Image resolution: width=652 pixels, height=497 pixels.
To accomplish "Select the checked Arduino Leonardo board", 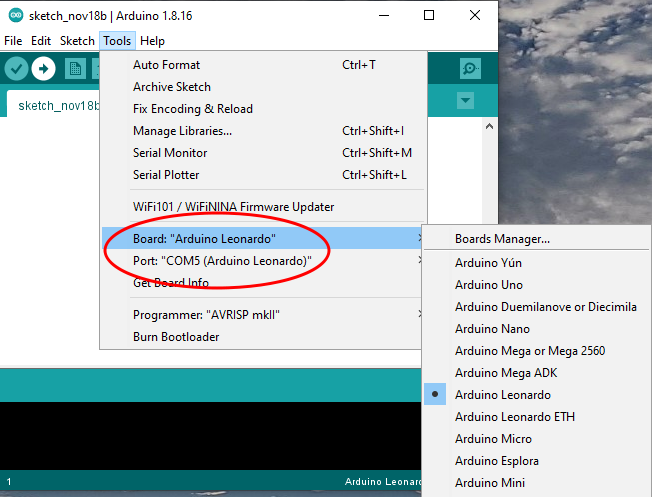I will 536,395.
